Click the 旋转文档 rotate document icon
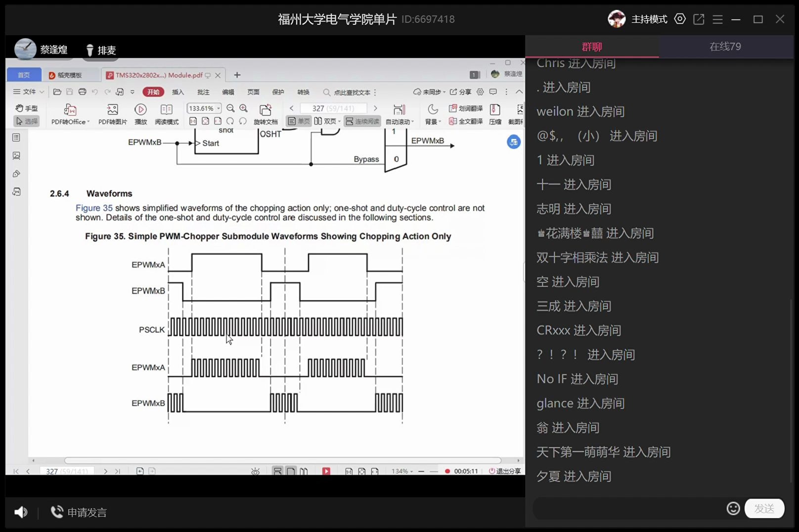The width and height of the screenshot is (799, 532). point(266,114)
